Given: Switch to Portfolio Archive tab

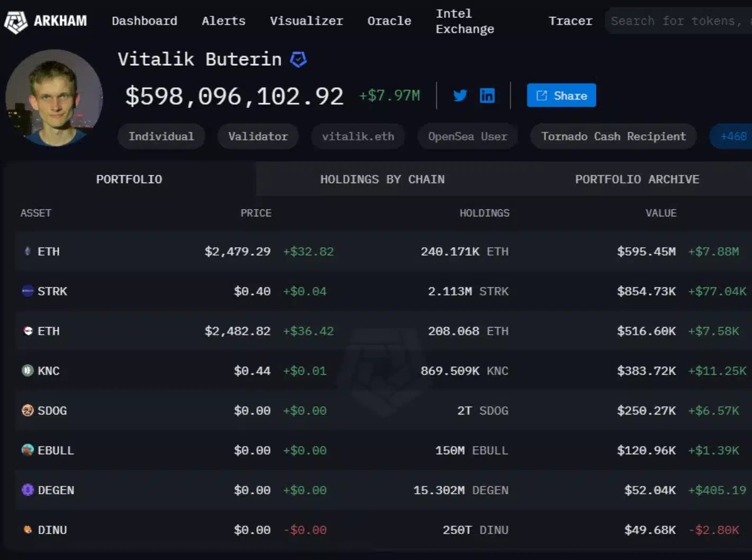Looking at the screenshot, I should 637,179.
